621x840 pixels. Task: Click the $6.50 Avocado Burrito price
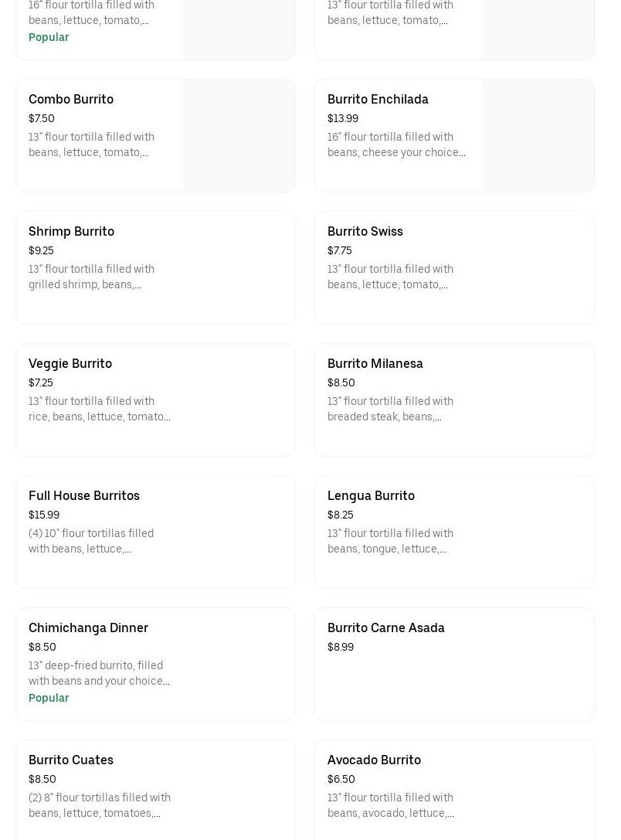(x=341, y=780)
